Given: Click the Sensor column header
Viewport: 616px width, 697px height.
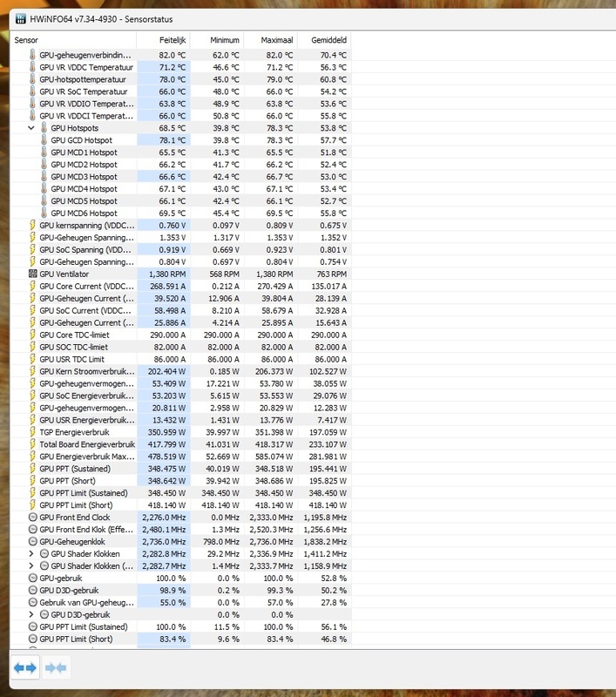Looking at the screenshot, I should [73, 40].
